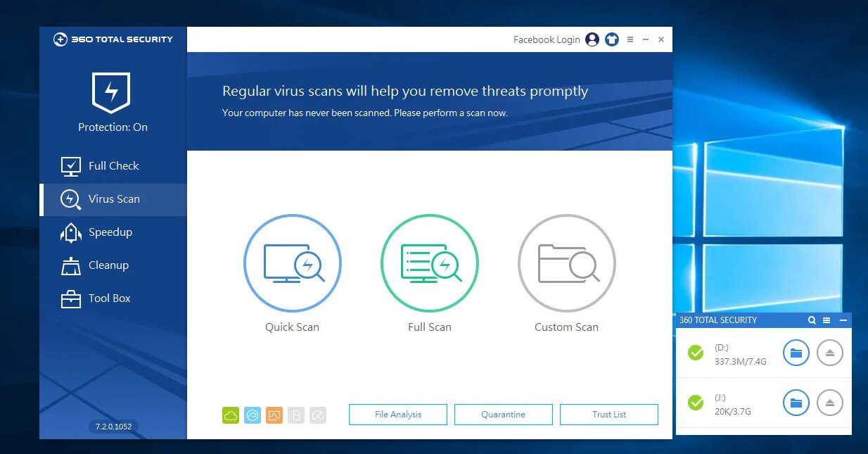Eject drive J: in USB panel

point(830,403)
